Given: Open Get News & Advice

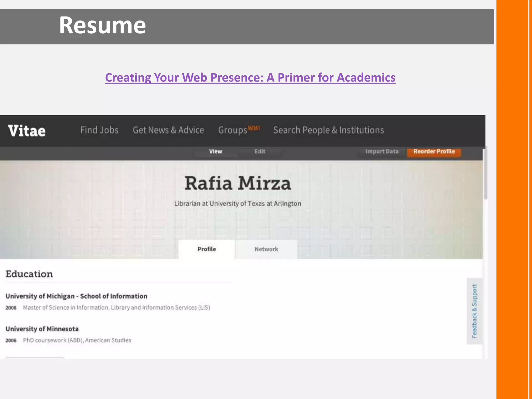Looking at the screenshot, I should tap(168, 130).
